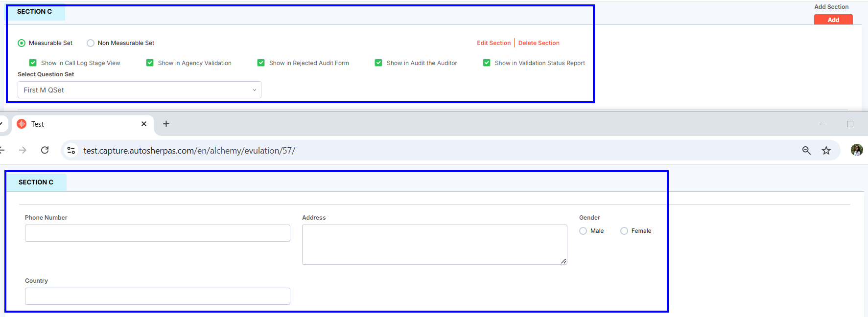Maximize the browser window

(850, 124)
